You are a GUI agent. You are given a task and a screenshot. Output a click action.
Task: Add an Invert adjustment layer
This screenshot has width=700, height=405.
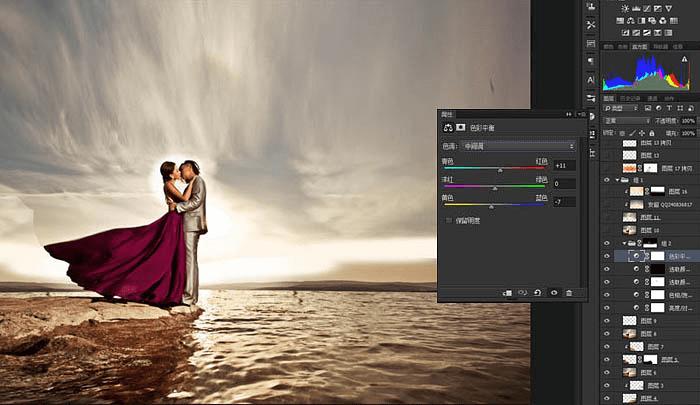pos(625,33)
